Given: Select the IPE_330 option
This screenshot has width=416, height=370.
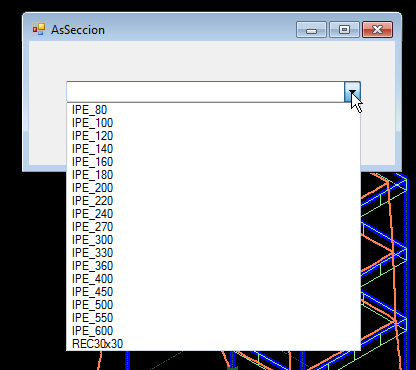Looking at the screenshot, I should click(213, 253).
